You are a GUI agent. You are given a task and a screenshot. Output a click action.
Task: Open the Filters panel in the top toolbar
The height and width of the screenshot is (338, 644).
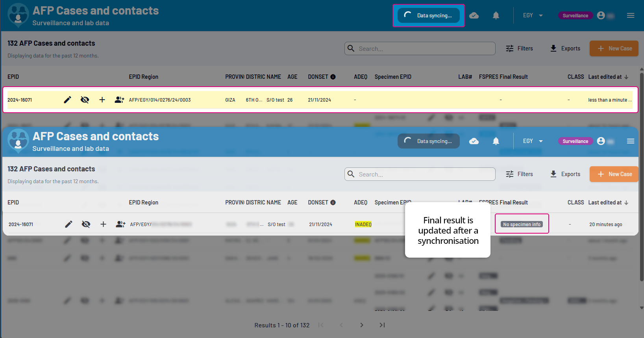(519, 48)
